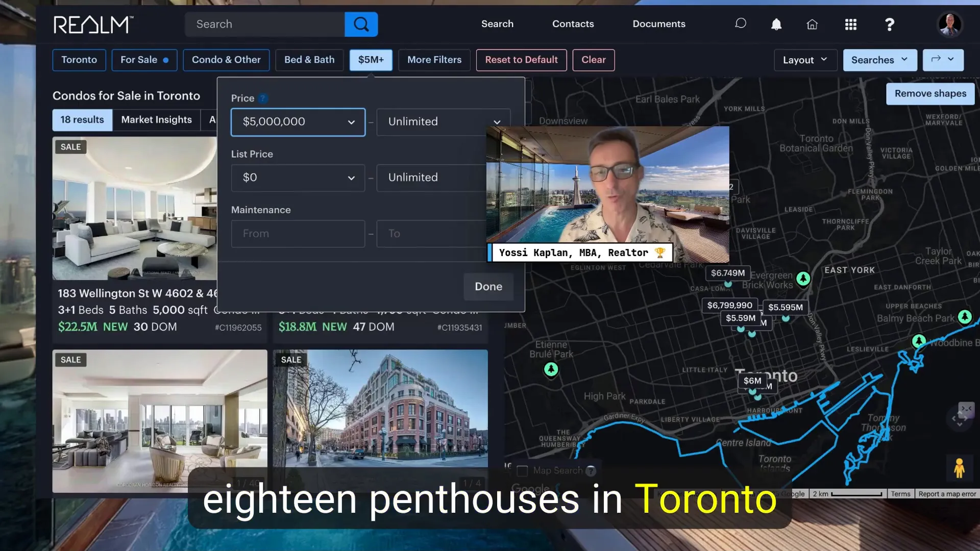This screenshot has width=980, height=551.
Task: Click listing number #C11935431
Action: click(459, 328)
